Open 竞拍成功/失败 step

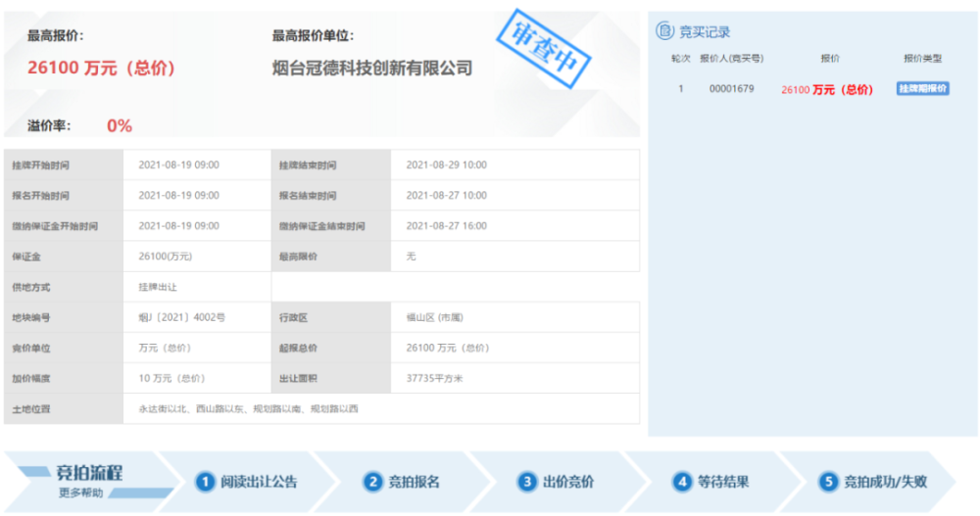click(x=885, y=482)
